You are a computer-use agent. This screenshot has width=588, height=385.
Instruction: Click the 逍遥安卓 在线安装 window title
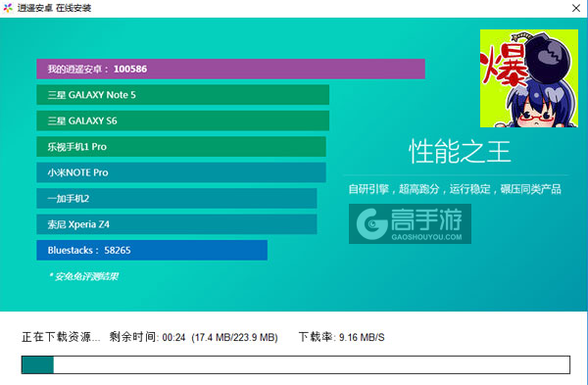click(x=54, y=8)
